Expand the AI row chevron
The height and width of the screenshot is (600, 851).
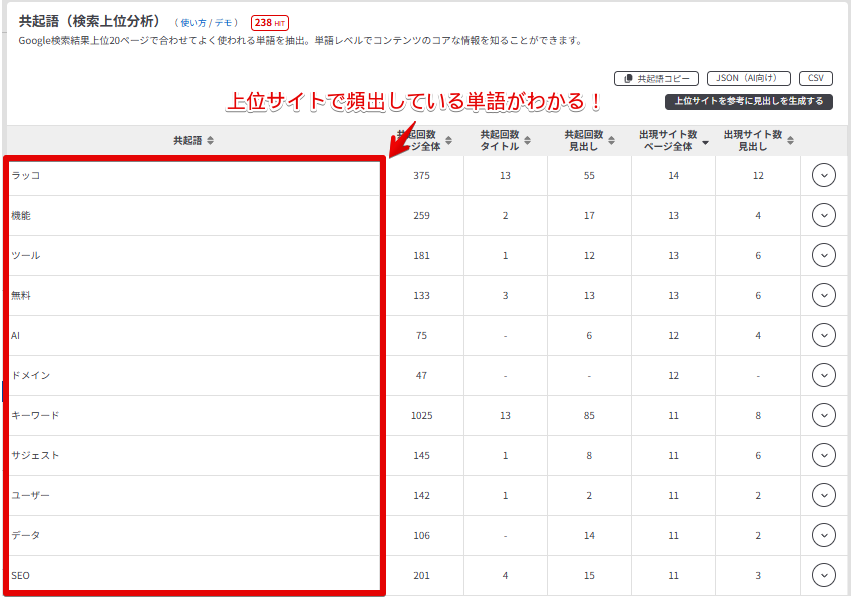[823, 335]
